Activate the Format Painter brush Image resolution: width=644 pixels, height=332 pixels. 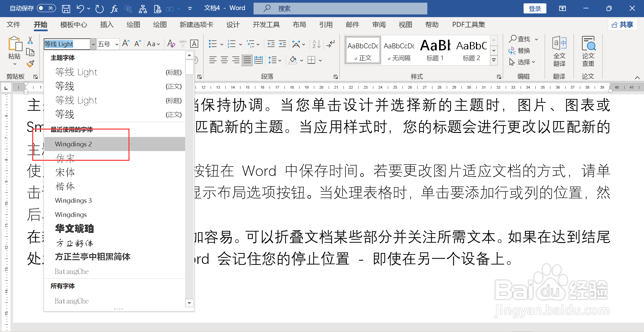tap(30, 63)
